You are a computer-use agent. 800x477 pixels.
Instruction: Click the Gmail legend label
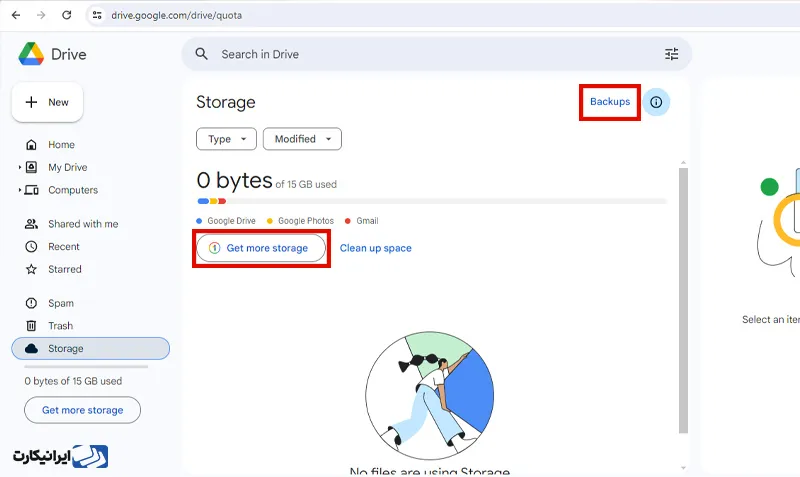pyautogui.click(x=367, y=221)
